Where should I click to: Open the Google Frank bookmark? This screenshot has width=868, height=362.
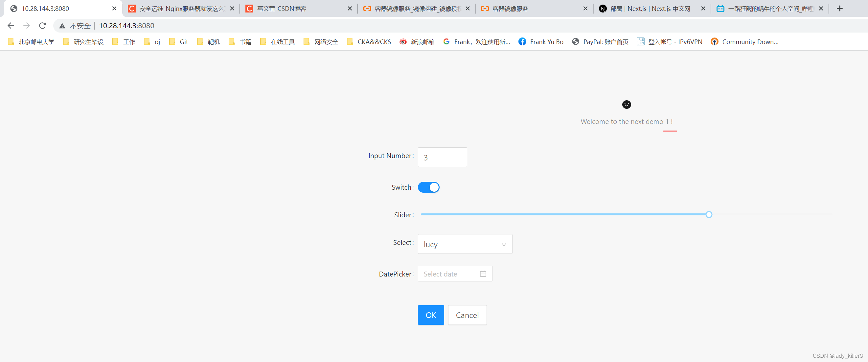[x=476, y=42]
